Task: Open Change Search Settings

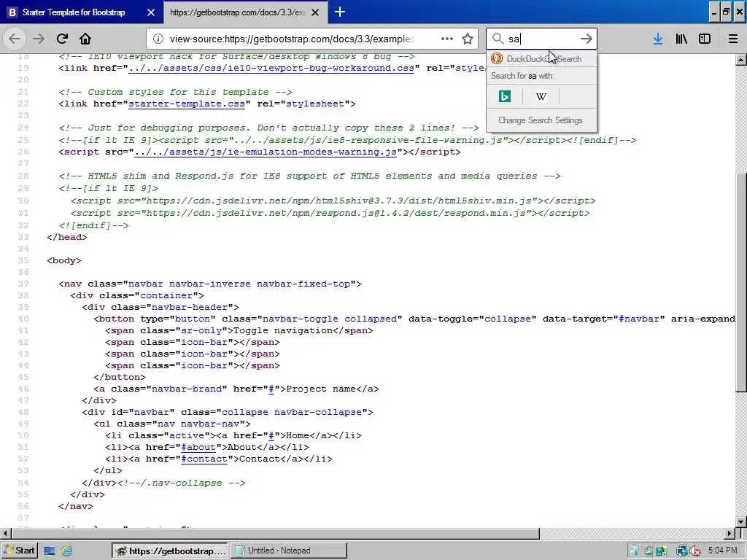Action: (x=541, y=120)
